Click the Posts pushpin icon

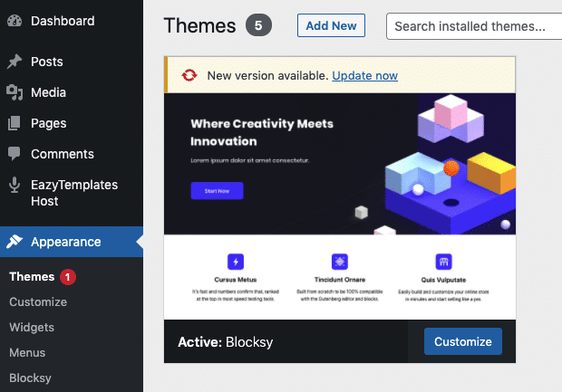pyautogui.click(x=15, y=62)
